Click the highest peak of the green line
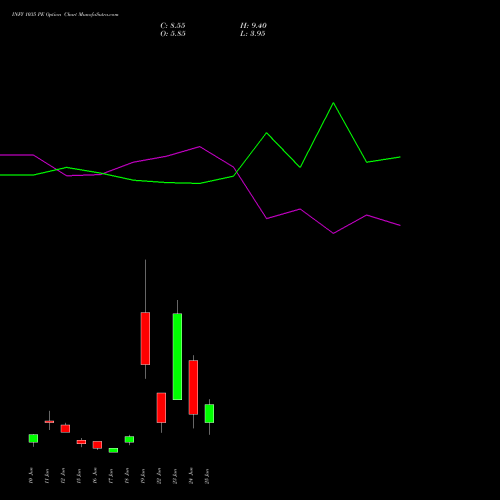Image resolution: width=500 pixels, height=500 pixels. pos(333,103)
